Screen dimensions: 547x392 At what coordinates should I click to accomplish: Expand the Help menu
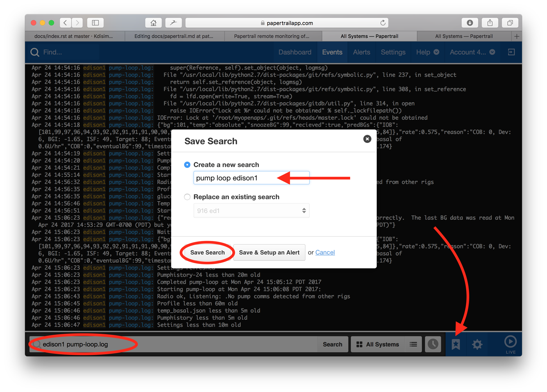pyautogui.click(x=427, y=52)
